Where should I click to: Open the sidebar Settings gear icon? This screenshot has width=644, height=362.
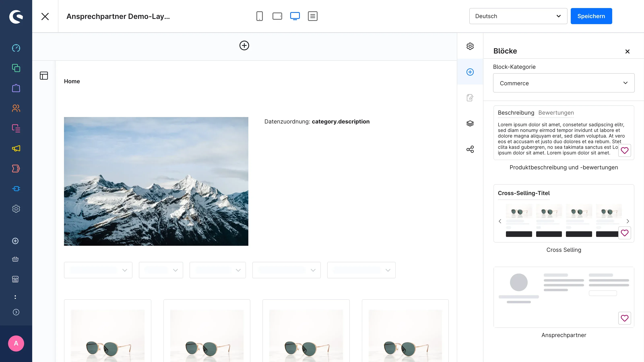[16, 209]
